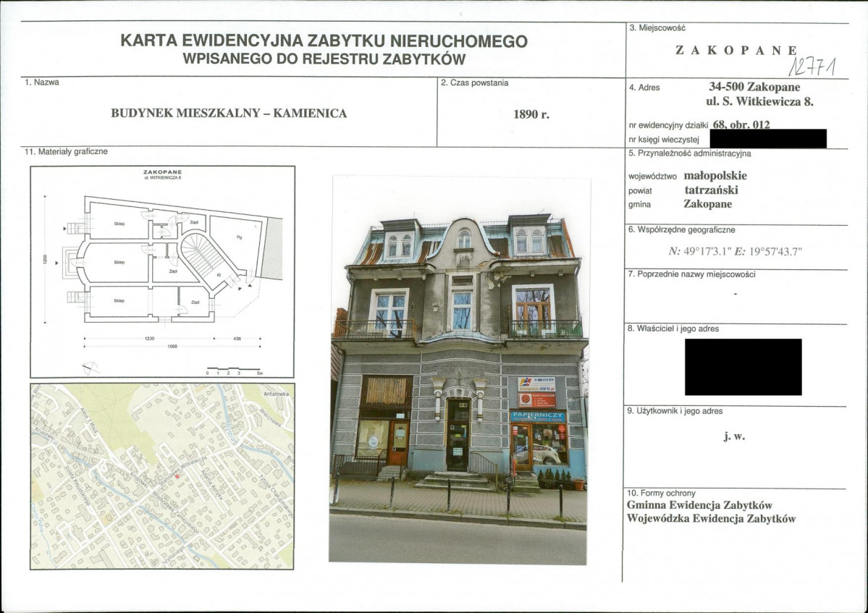The height and width of the screenshot is (613, 868).
Task: Click the redacted owner address block
Action: 743,367
